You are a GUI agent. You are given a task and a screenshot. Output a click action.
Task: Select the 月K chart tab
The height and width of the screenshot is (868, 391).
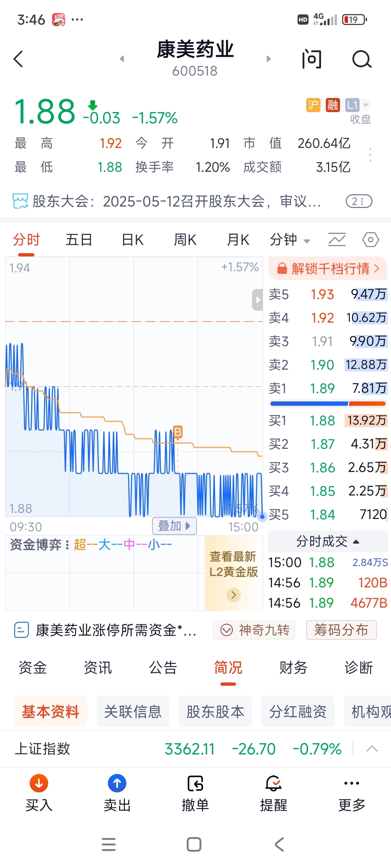[238, 240]
